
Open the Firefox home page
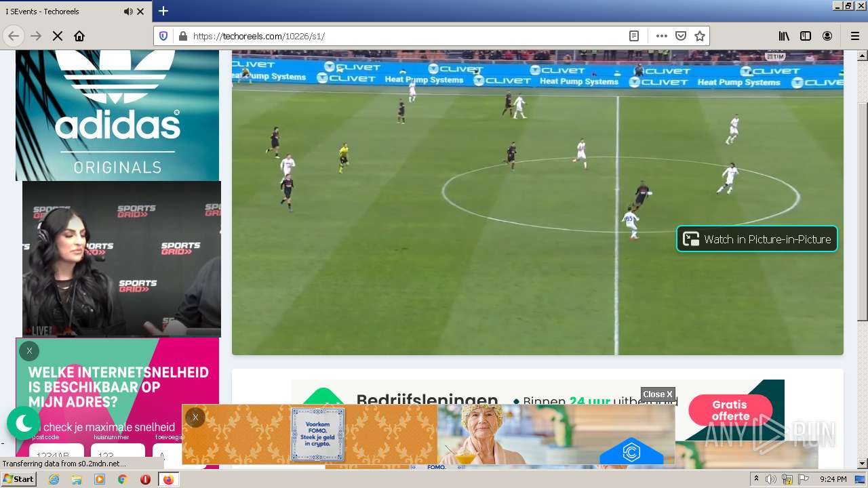pyautogui.click(x=79, y=36)
